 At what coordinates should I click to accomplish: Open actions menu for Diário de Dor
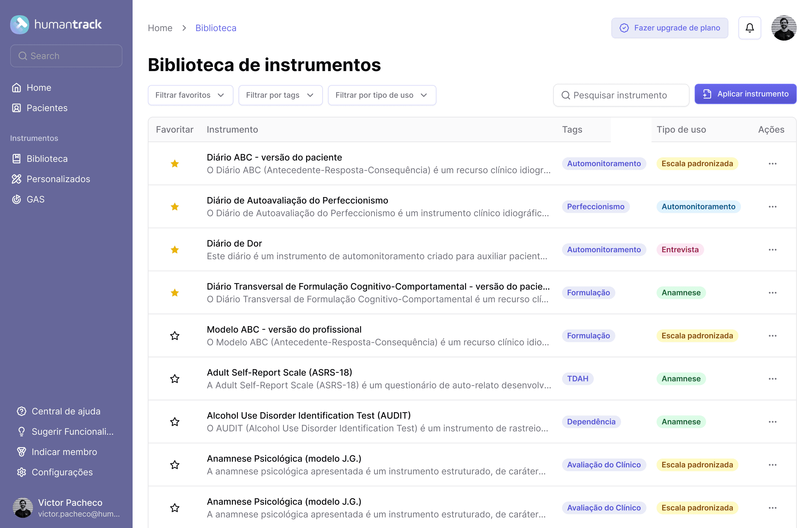click(x=772, y=249)
